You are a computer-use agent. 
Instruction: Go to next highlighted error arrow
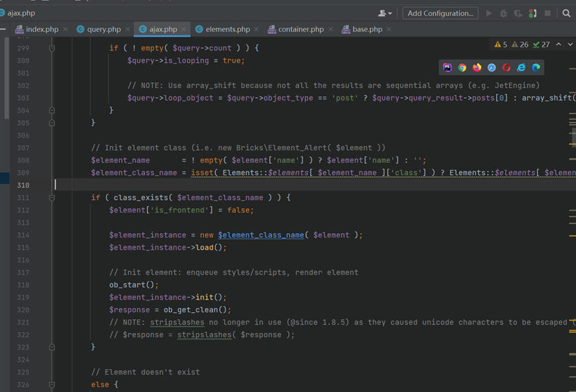pos(570,44)
